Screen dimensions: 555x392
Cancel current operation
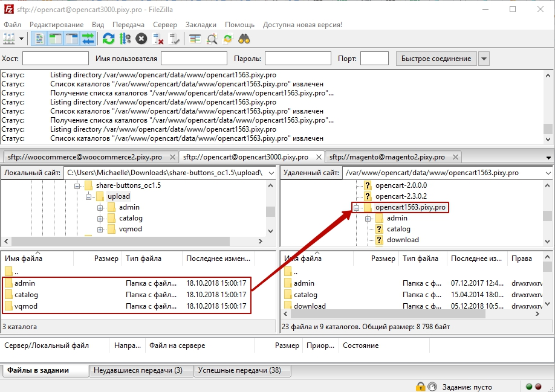point(141,39)
